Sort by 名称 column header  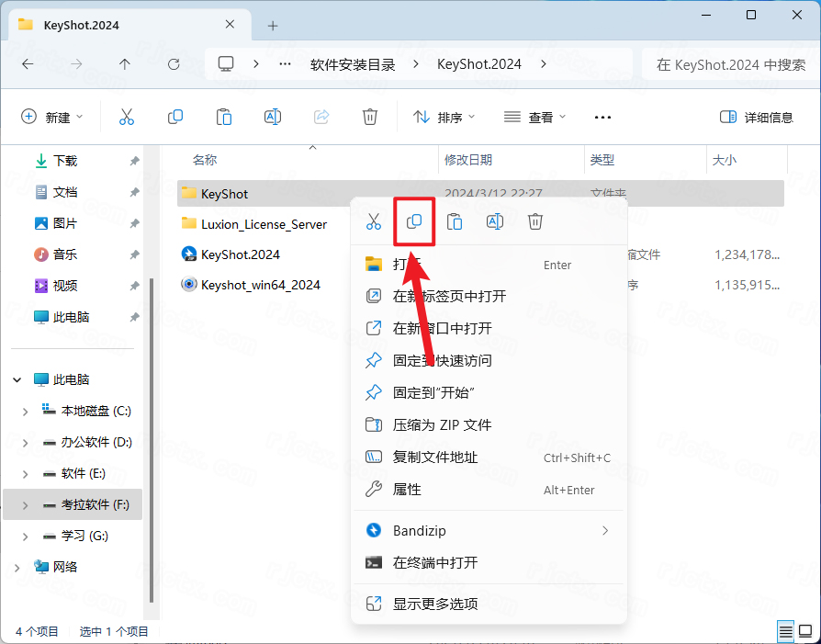(205, 160)
